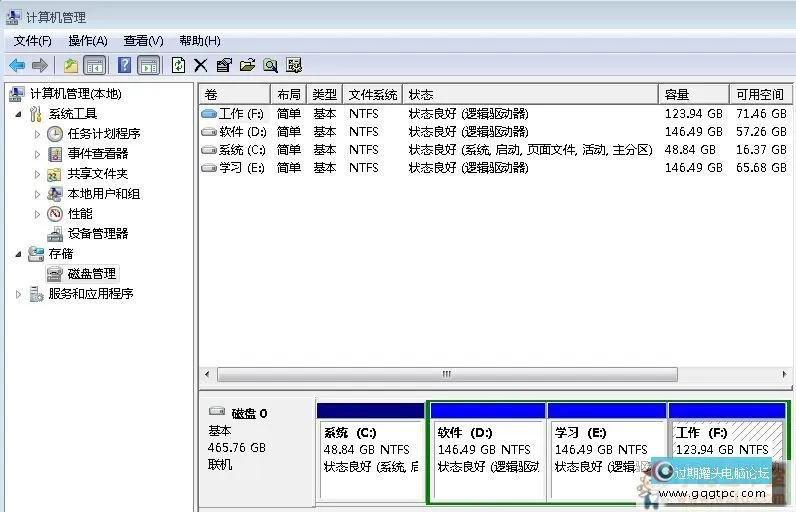Click the 性能 gauge icon

click(55, 214)
